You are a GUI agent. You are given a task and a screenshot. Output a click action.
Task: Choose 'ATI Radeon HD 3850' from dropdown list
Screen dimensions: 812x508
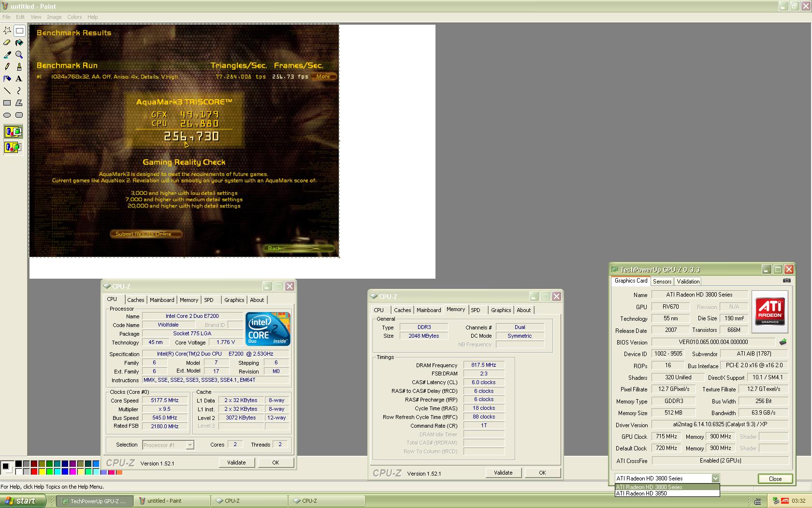click(x=667, y=493)
